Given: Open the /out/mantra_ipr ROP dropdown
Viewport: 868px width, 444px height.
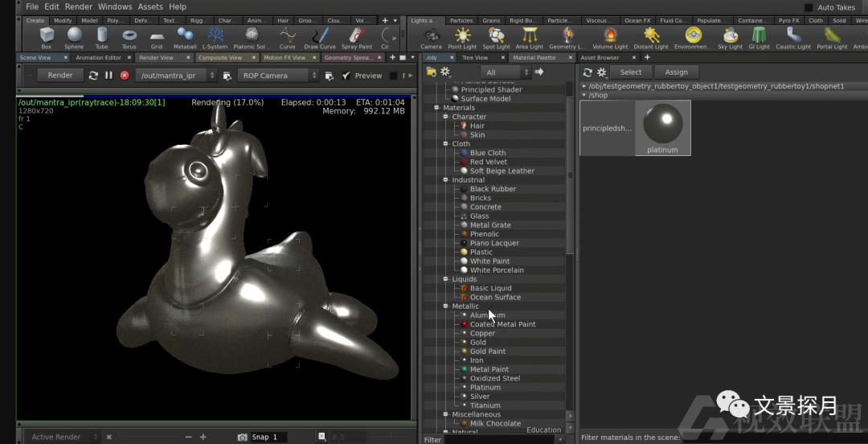Looking at the screenshot, I should click(176, 76).
